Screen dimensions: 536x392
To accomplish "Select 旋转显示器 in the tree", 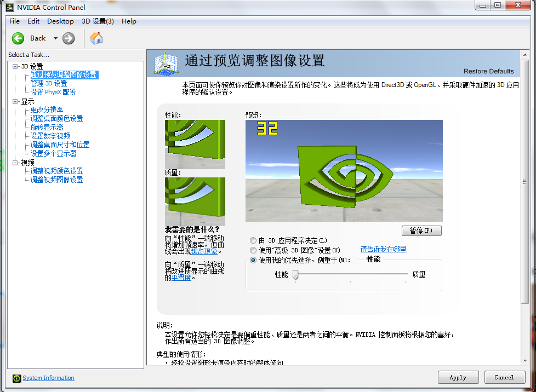I will pyautogui.click(x=47, y=128).
